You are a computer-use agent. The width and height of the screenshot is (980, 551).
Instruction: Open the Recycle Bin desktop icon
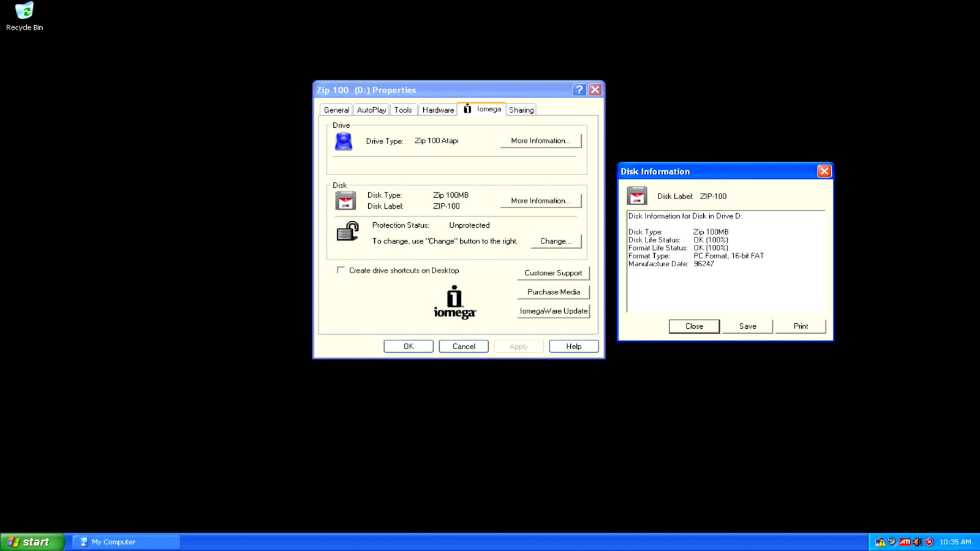coord(24,17)
